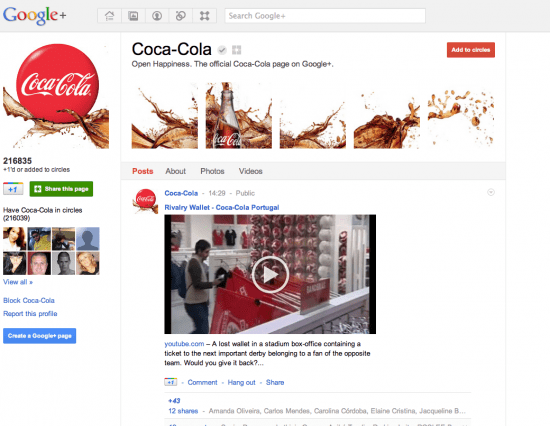Click the Coca-Cola author name on post

pos(181,193)
